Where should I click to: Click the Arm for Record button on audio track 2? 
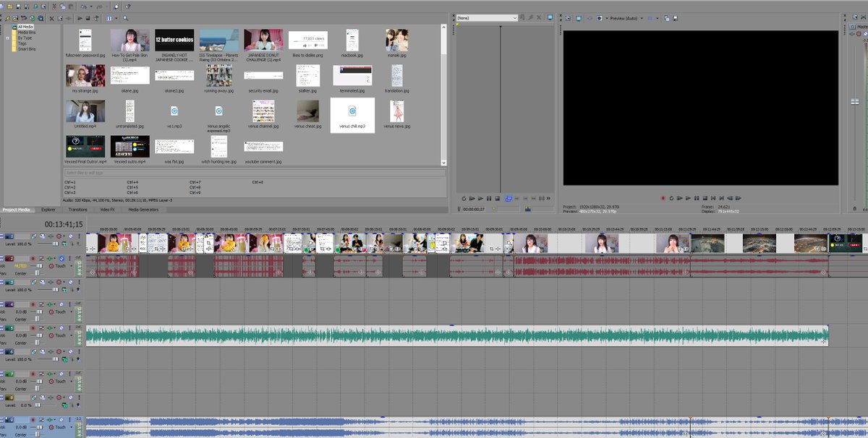pyautogui.click(x=34, y=257)
